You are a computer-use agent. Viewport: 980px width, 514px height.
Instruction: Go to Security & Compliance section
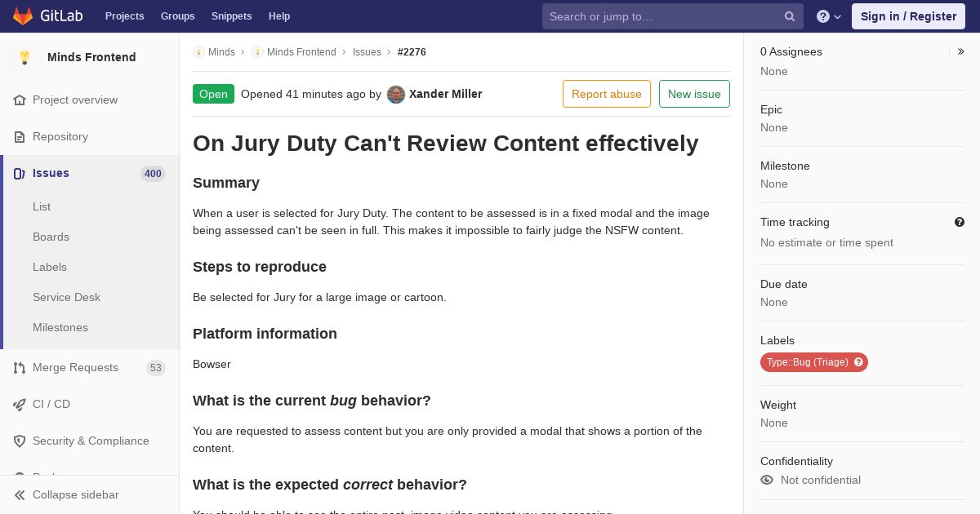pos(90,441)
